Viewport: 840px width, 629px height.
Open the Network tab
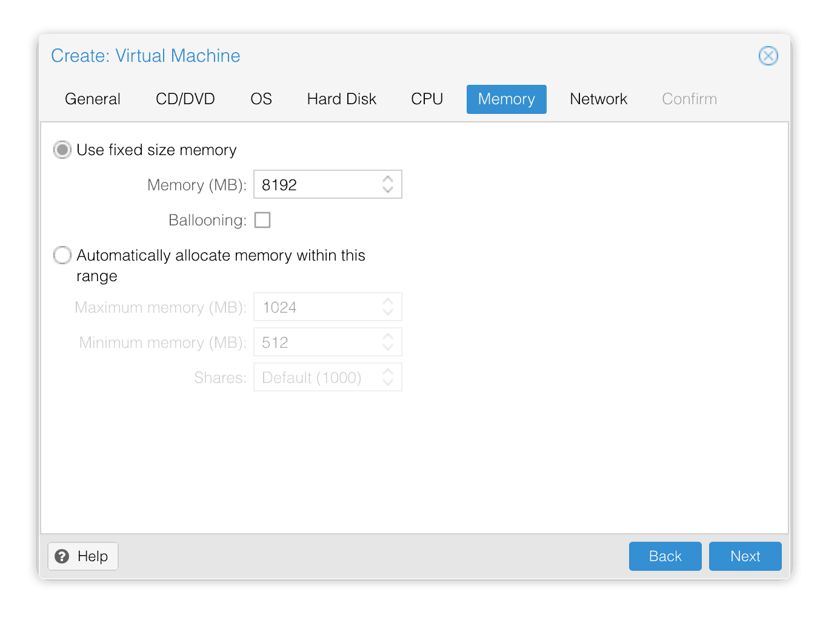coord(599,99)
